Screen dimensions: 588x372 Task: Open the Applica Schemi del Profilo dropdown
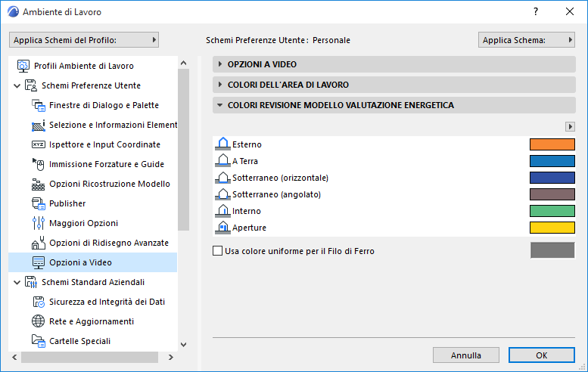pyautogui.click(x=84, y=40)
